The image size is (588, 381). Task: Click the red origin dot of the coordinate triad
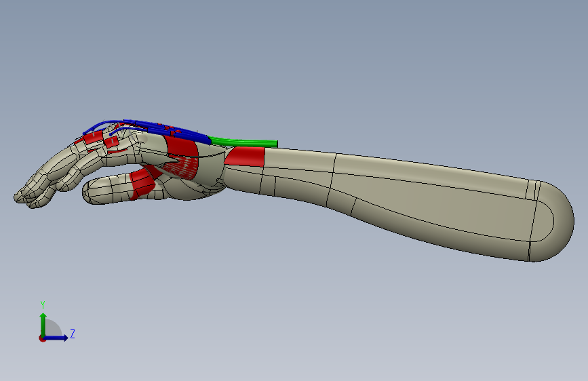point(42,338)
